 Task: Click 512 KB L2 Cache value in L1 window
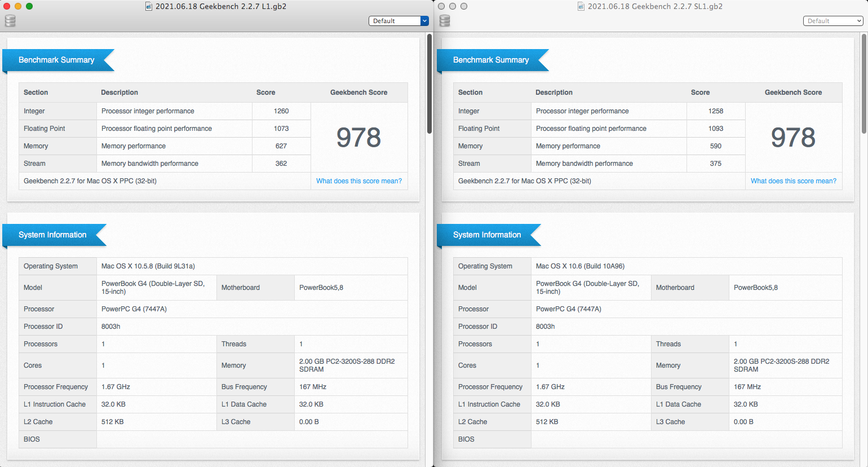pos(113,422)
